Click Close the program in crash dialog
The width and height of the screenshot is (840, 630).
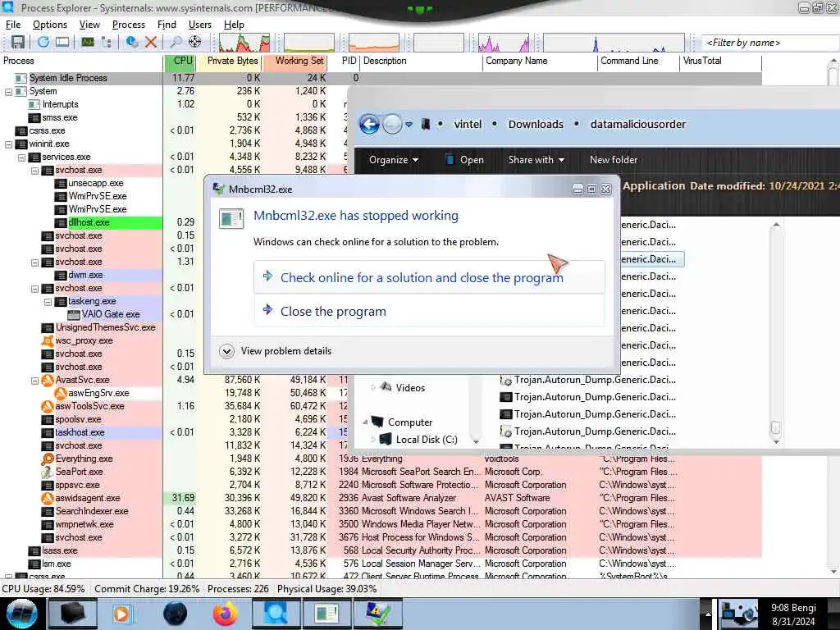[x=429, y=311]
